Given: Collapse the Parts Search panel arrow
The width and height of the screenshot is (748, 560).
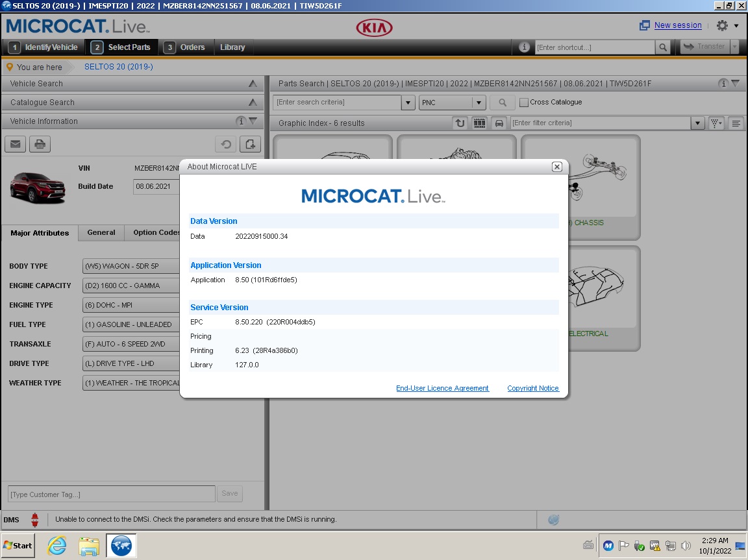Looking at the screenshot, I should click(x=736, y=84).
